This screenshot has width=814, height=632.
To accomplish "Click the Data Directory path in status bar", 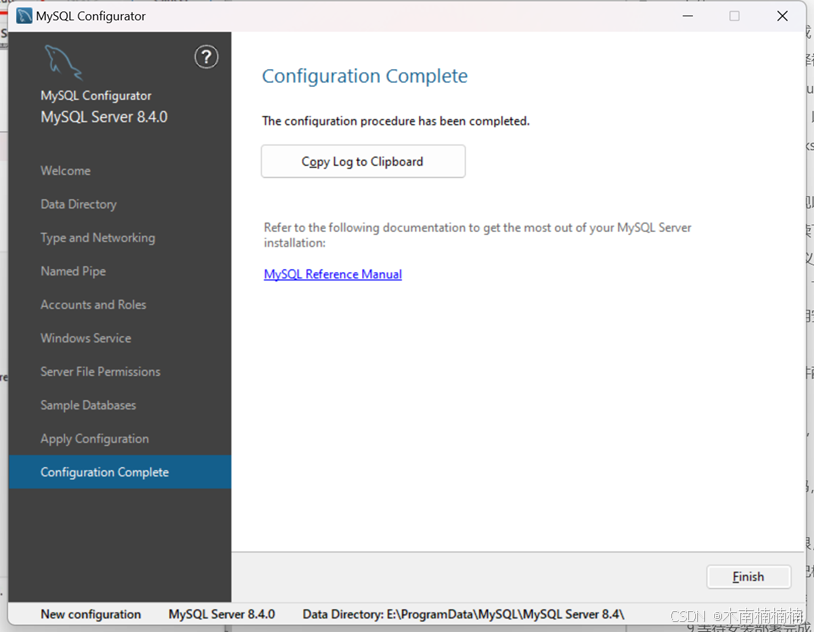I will tap(464, 614).
